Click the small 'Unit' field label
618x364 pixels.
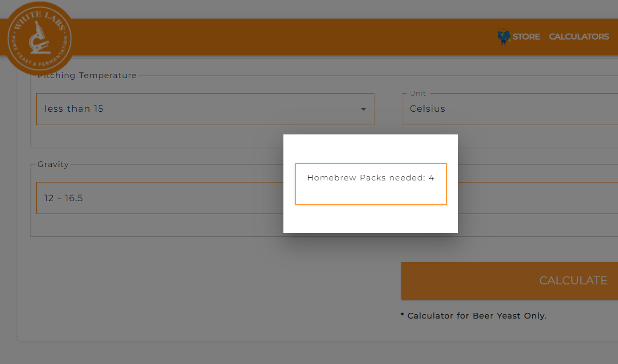pyautogui.click(x=418, y=94)
